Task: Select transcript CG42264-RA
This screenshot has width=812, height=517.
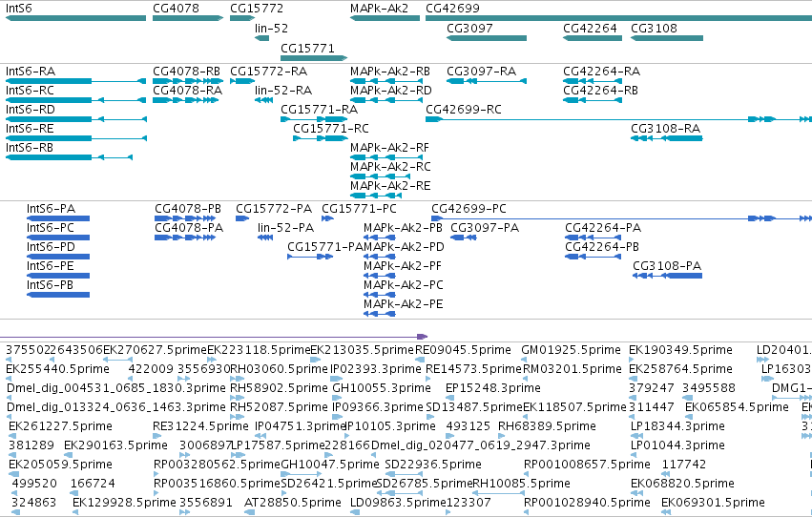Action: click(593, 81)
